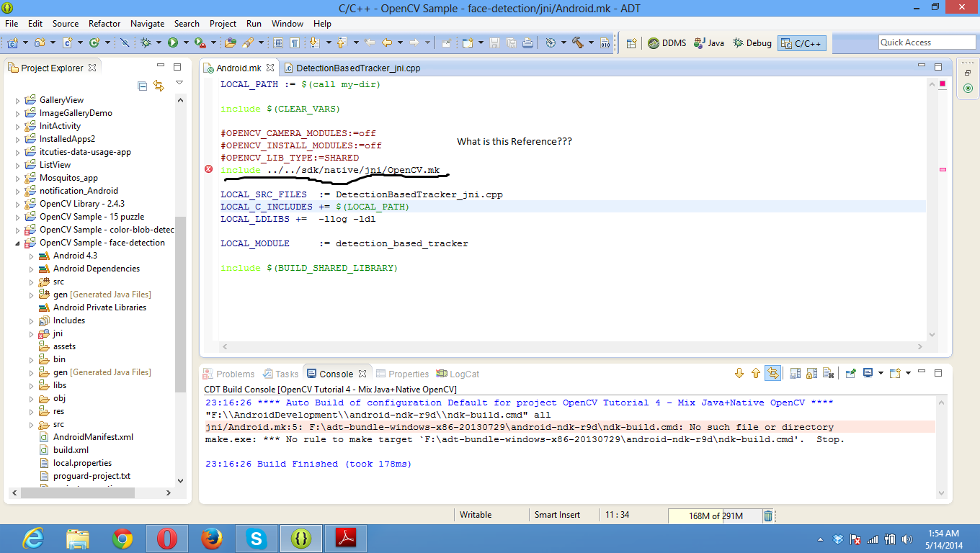Click the Quick Access search field
Viewport: 980px width, 553px height.
coord(927,42)
